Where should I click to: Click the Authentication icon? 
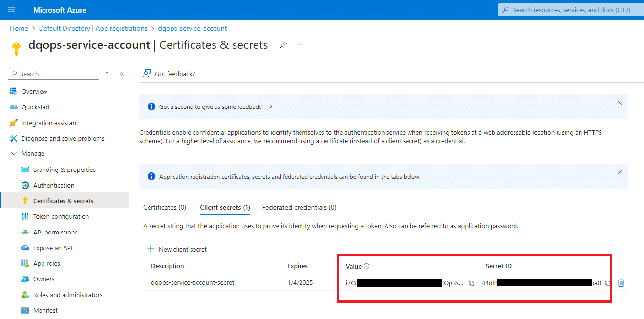tap(25, 185)
